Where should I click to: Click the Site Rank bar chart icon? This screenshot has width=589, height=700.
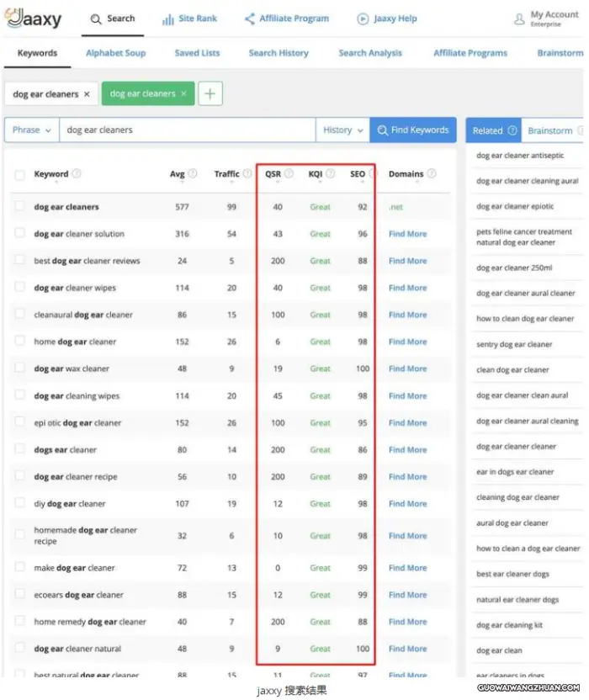[x=168, y=19]
